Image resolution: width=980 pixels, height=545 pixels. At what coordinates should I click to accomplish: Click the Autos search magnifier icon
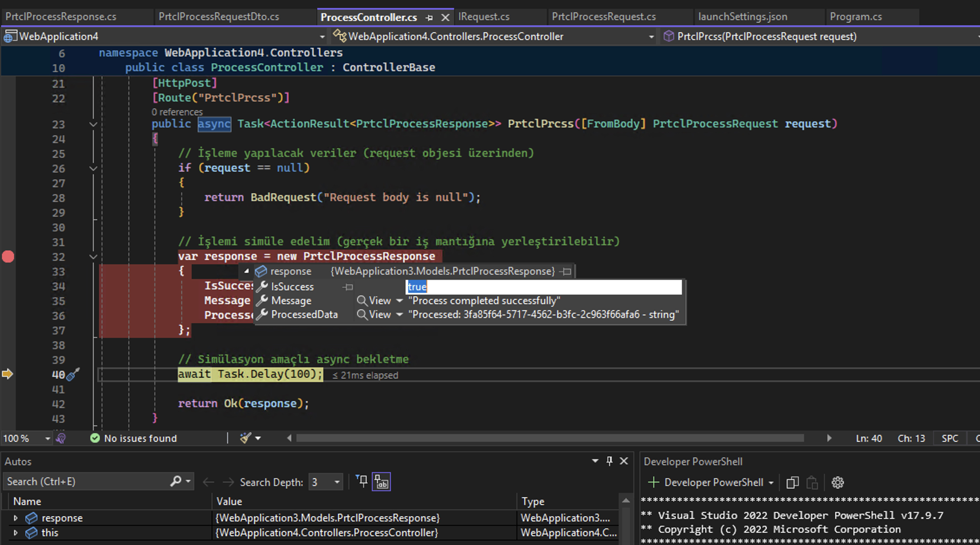click(x=176, y=481)
